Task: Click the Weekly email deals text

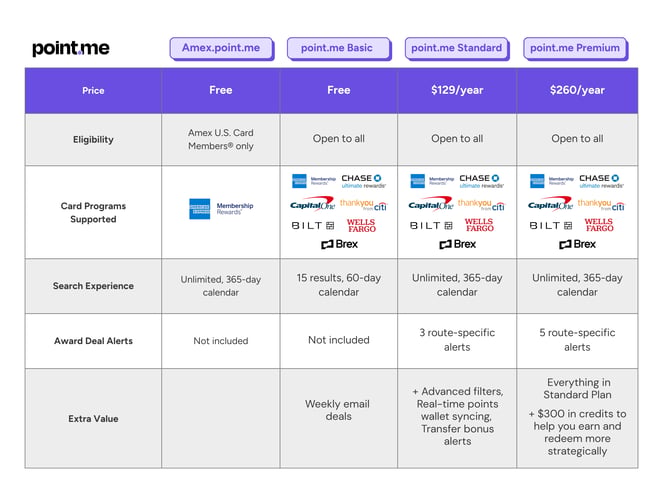Action: coord(339,410)
